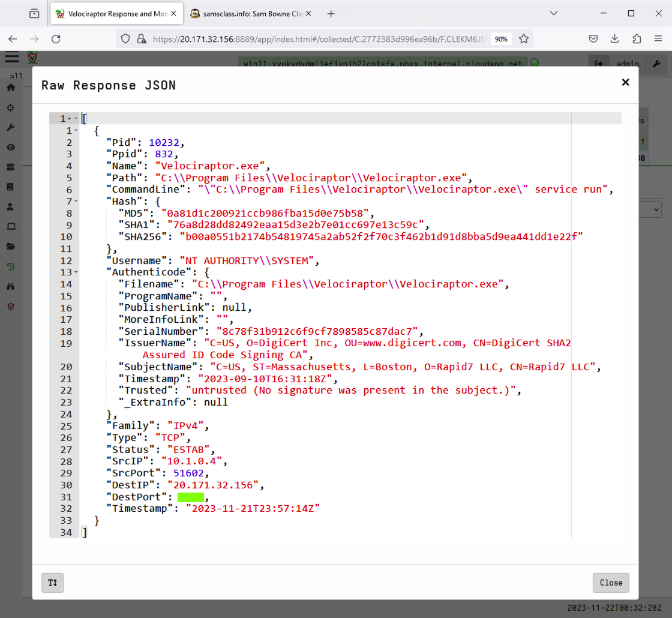
Task: Open the Home icon in Velociraptor sidebar
Action: click(x=10, y=88)
